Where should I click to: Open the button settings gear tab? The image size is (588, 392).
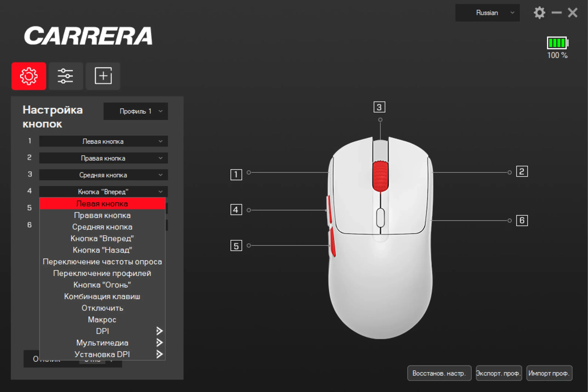29,76
